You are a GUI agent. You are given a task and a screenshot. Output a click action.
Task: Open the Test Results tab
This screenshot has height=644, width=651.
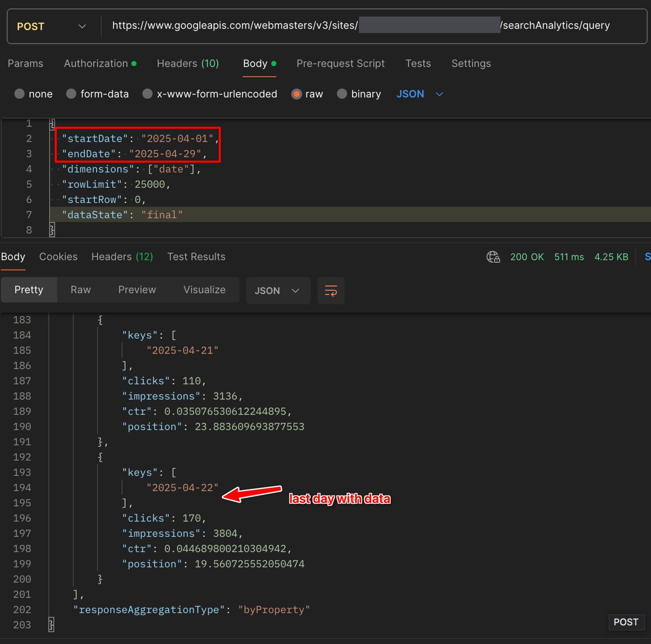pos(196,256)
